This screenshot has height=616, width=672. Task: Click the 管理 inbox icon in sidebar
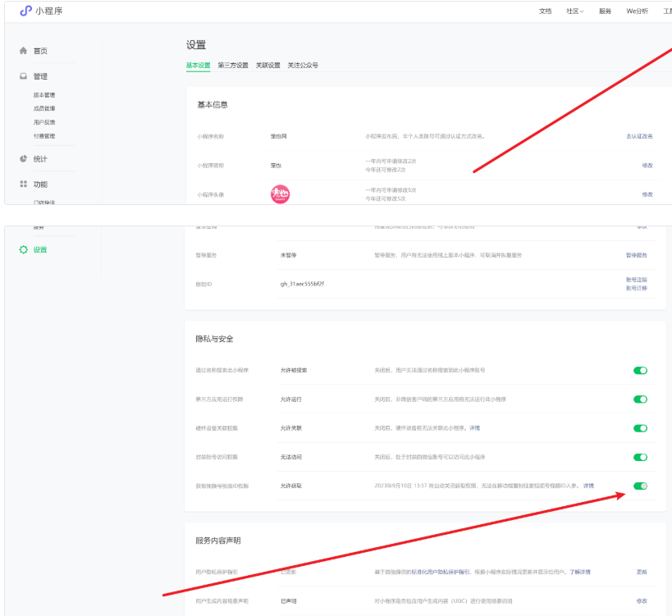tap(23, 75)
